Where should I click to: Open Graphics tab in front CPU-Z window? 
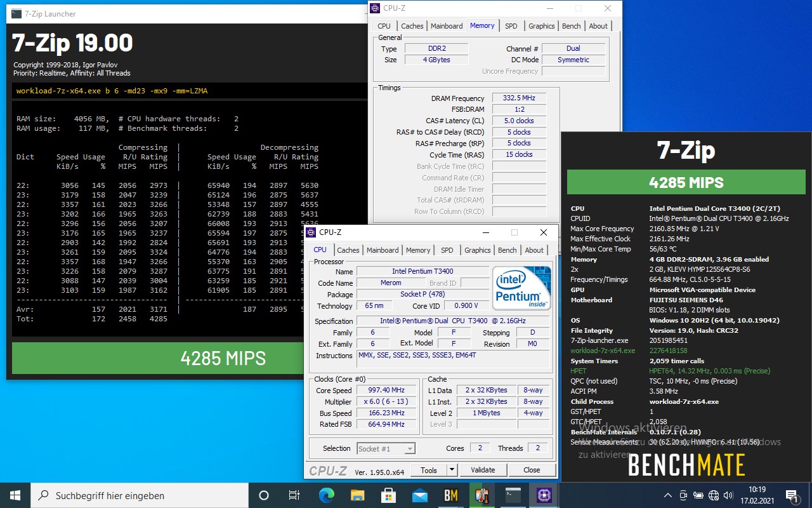[x=478, y=250]
